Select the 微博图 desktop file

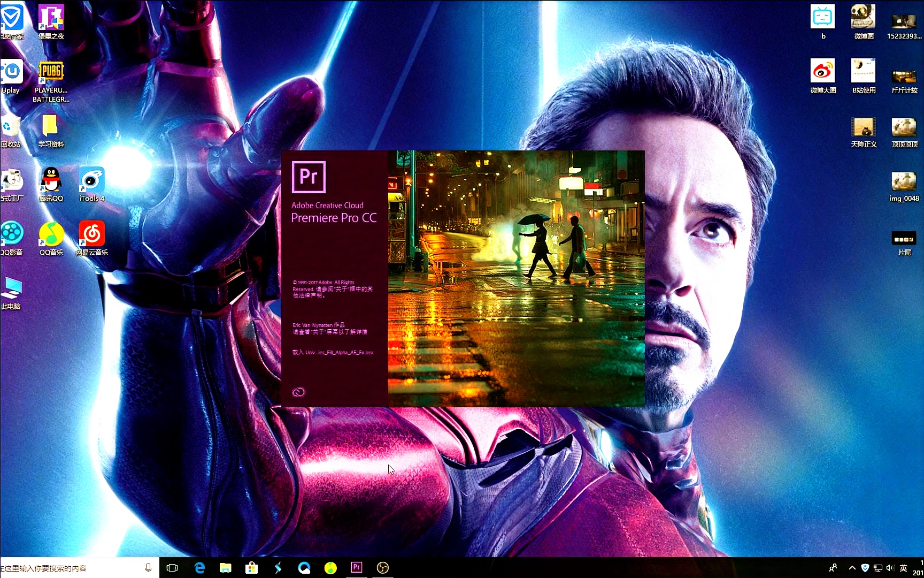[x=864, y=22]
